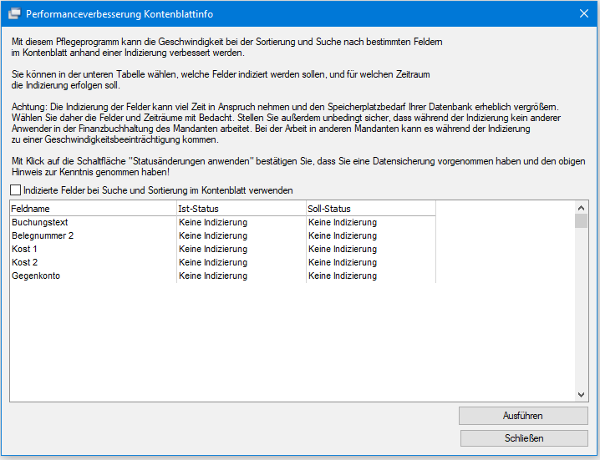Click Ist-Status cell of Gegenkonto

(241, 276)
